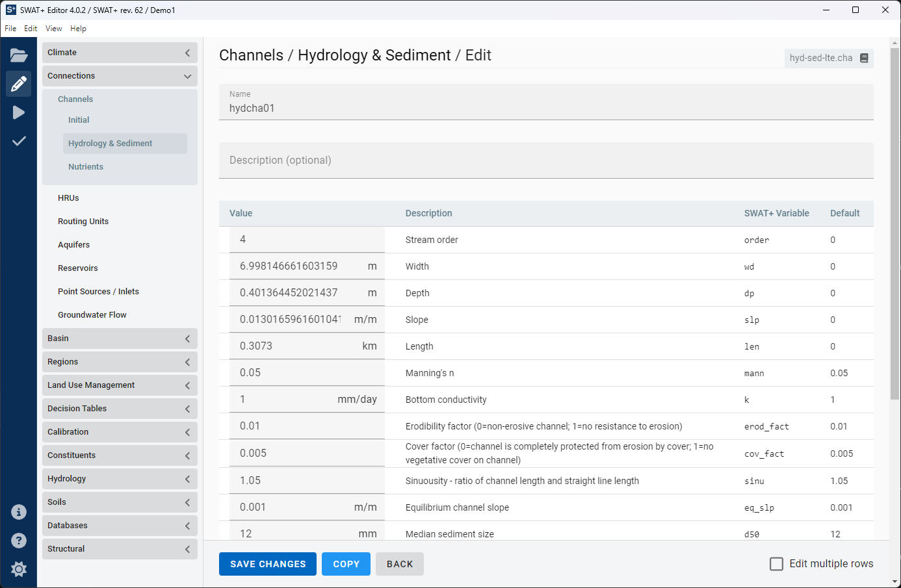The image size is (901, 588).
Task: Open the Edit menu
Action: point(31,29)
